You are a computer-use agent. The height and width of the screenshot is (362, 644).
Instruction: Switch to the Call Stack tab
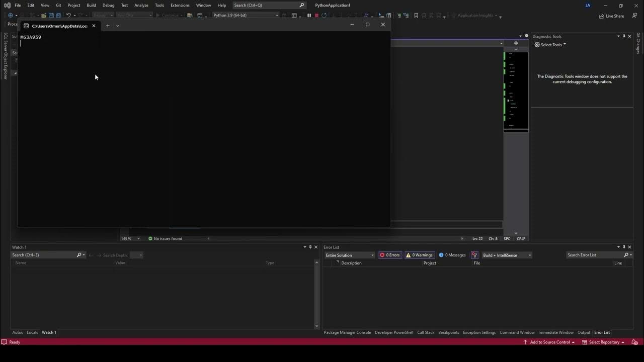(426, 332)
